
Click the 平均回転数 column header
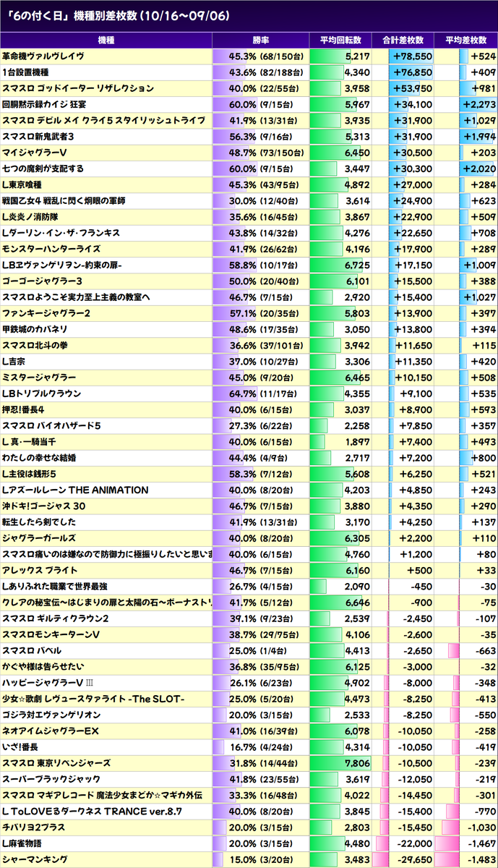(x=339, y=40)
